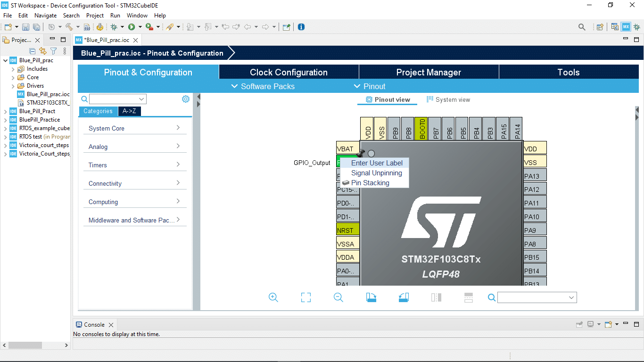Viewport: 644px width, 362px height.
Task: Click the filter funnel icon in Project Explorer
Action: [x=54, y=51]
